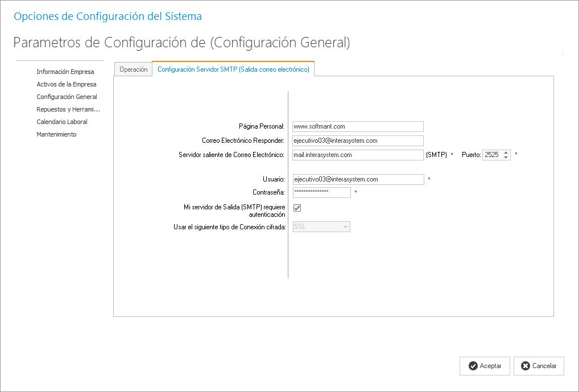
Task: Click into the Usuario field
Action: 358,179
